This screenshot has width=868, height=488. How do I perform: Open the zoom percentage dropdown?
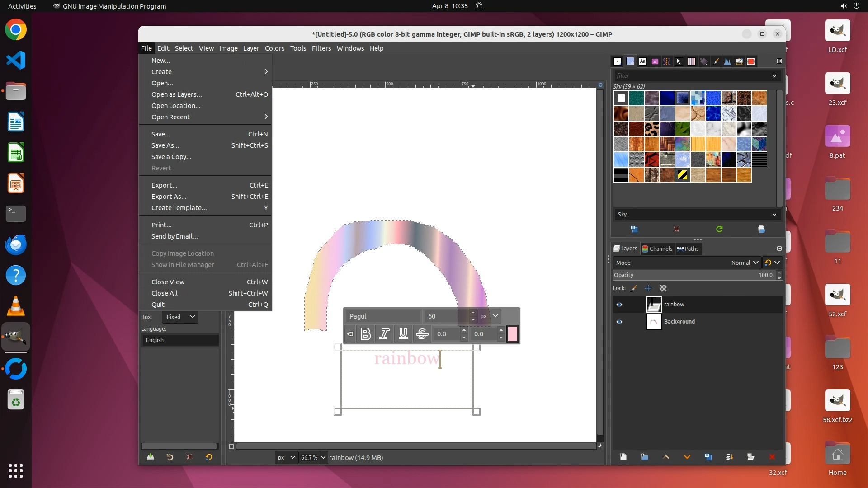323,457
